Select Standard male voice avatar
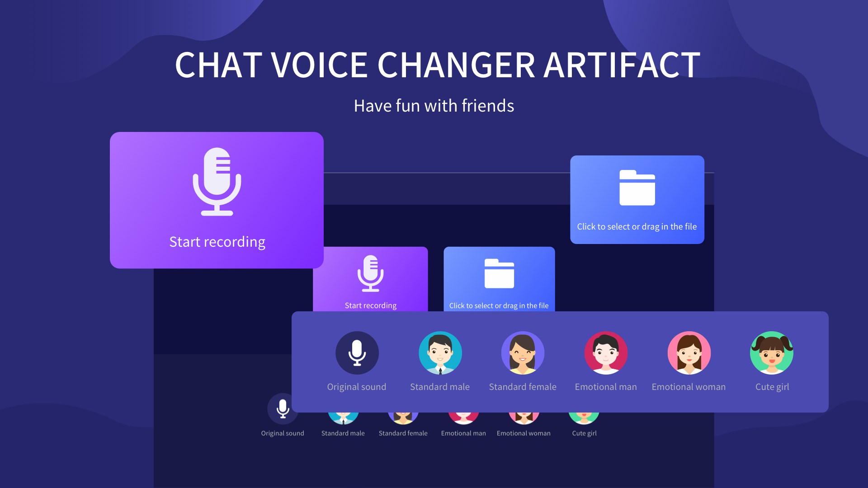Screen dimensions: 868x488 (x=439, y=353)
